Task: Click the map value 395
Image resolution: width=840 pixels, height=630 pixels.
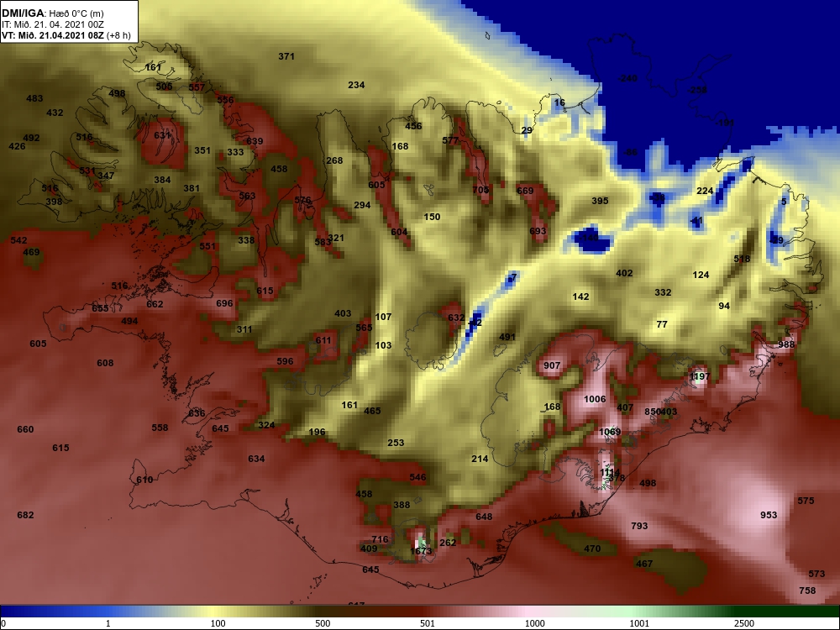Action: [600, 201]
